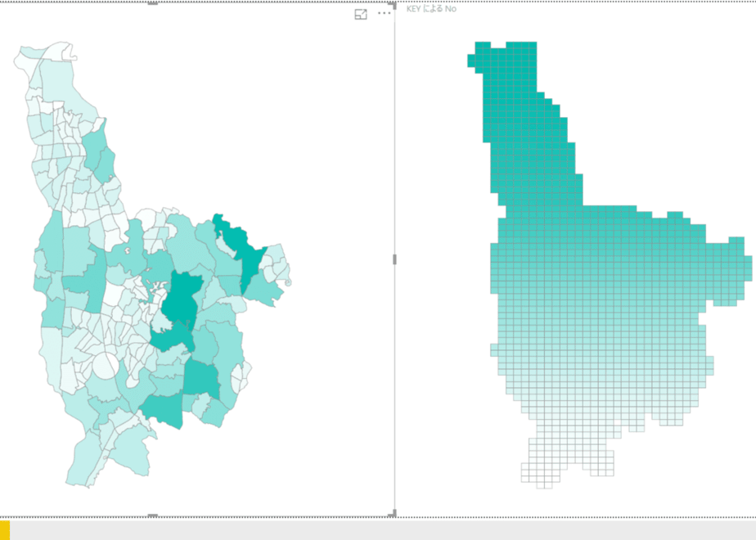This screenshot has width=756, height=540.
Task: Open focus mode for the map visual
Action: click(361, 15)
